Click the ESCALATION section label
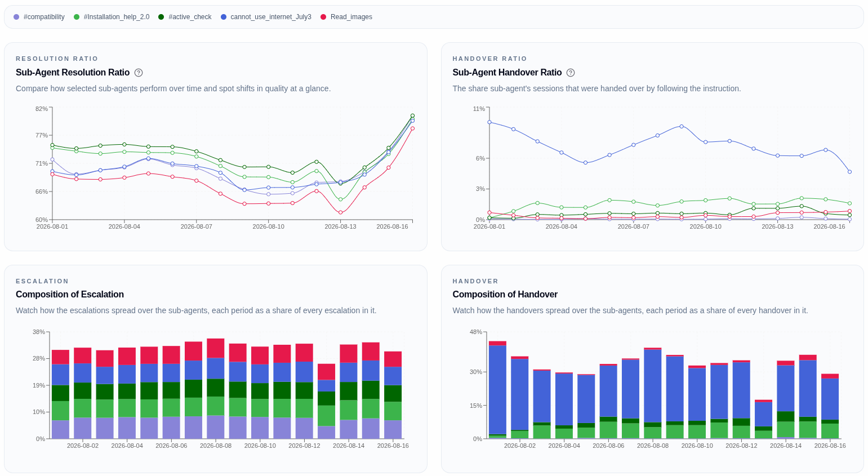Viewport: 868px width, 476px height. click(42, 281)
